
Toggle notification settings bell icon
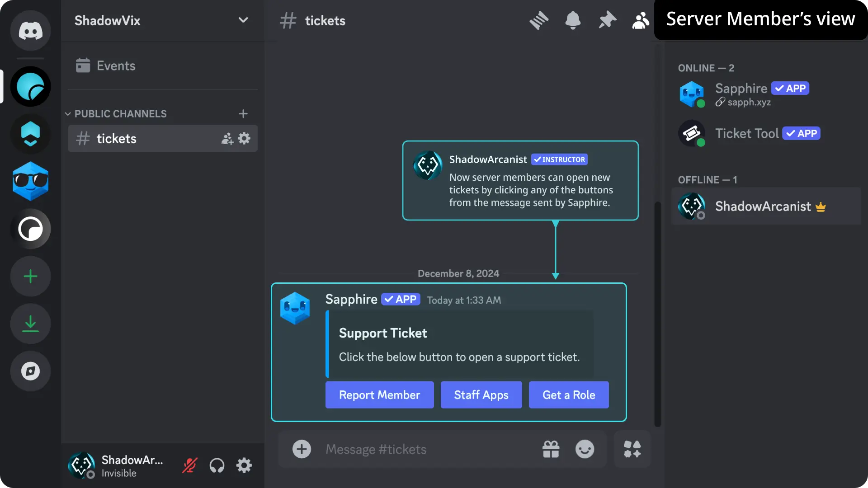[573, 20]
